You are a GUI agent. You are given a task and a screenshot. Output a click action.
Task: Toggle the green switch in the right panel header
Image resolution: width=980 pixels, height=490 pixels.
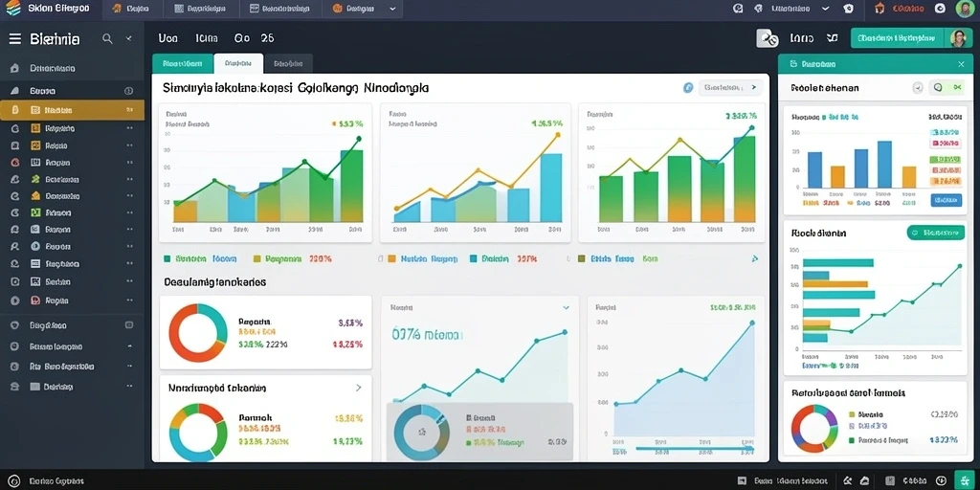point(945,88)
